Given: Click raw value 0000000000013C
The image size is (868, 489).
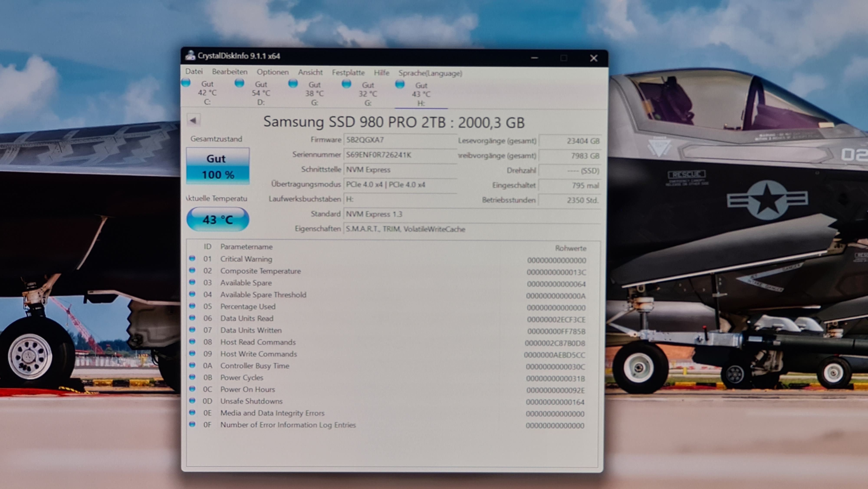Looking at the screenshot, I should [556, 272].
